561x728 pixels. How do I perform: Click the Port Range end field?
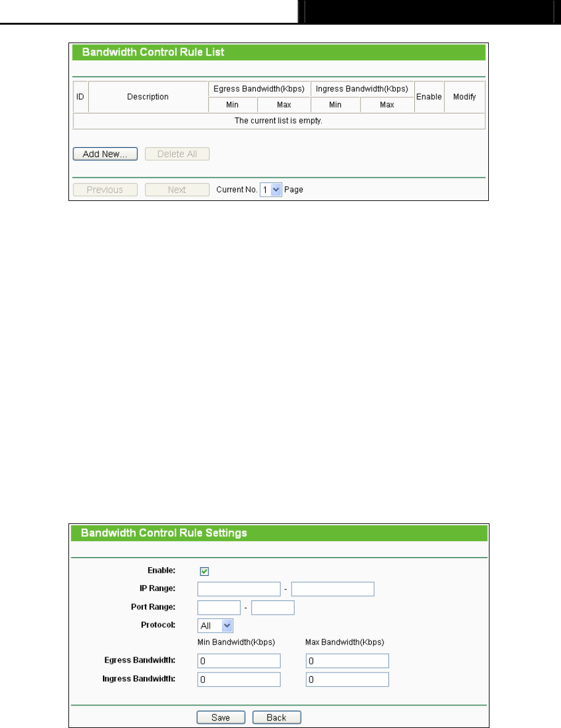(x=272, y=608)
